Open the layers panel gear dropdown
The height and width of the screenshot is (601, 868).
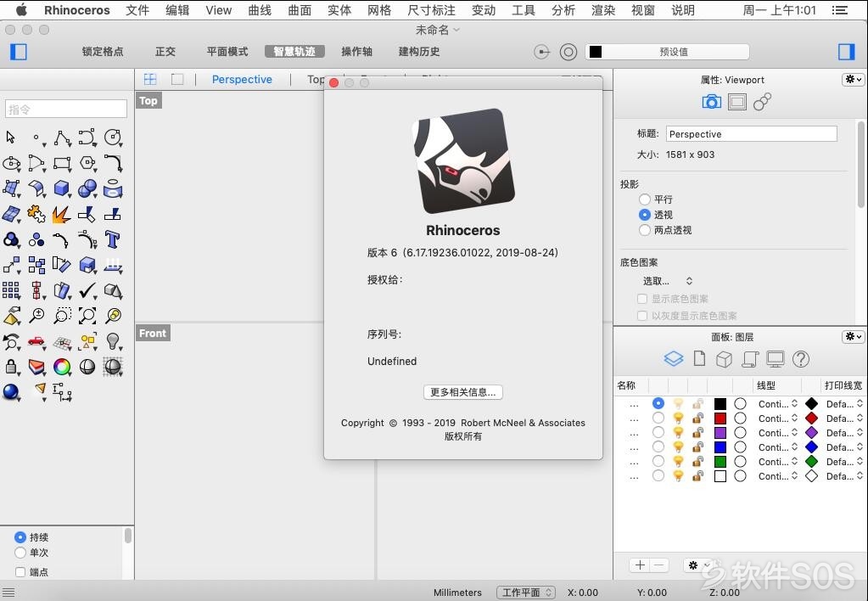click(853, 336)
